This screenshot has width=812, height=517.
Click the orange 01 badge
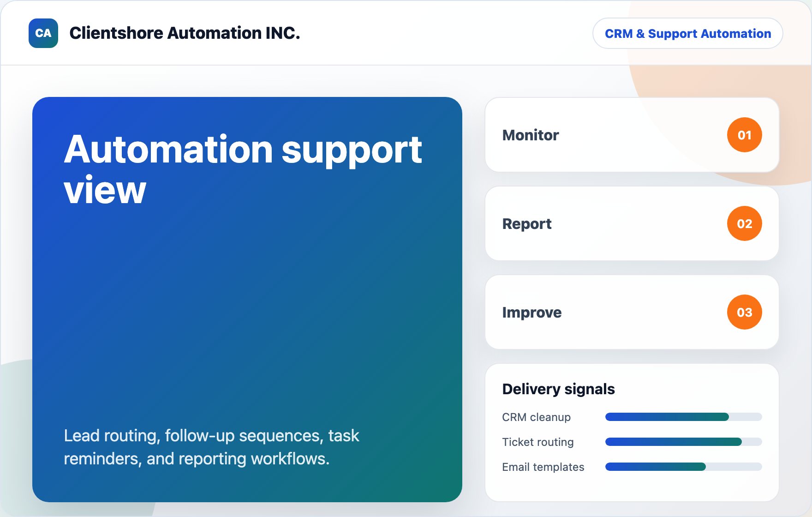click(x=744, y=135)
